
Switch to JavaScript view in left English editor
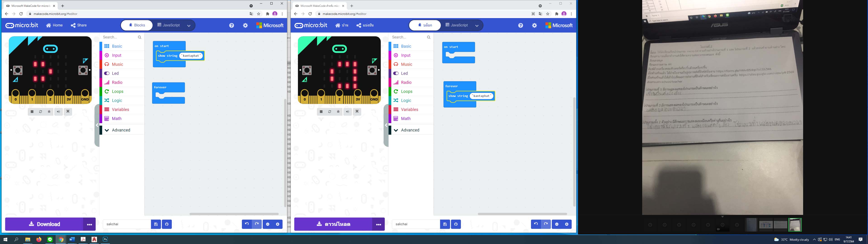(169, 25)
